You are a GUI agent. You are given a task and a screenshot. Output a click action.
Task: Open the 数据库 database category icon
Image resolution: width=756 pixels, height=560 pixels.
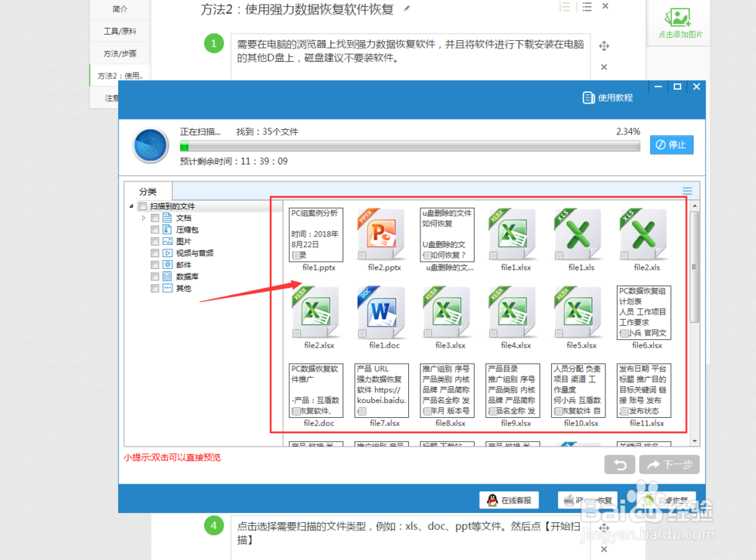click(x=167, y=277)
